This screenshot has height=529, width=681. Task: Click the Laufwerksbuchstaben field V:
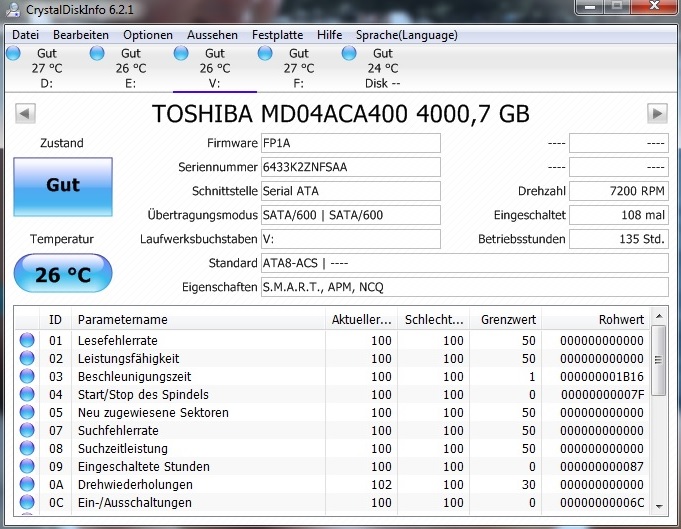(350, 239)
